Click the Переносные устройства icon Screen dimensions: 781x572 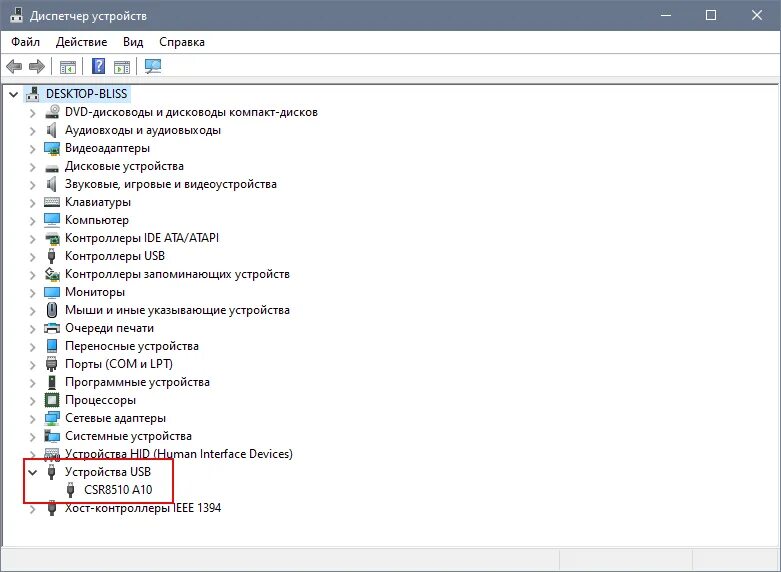[x=52, y=346]
